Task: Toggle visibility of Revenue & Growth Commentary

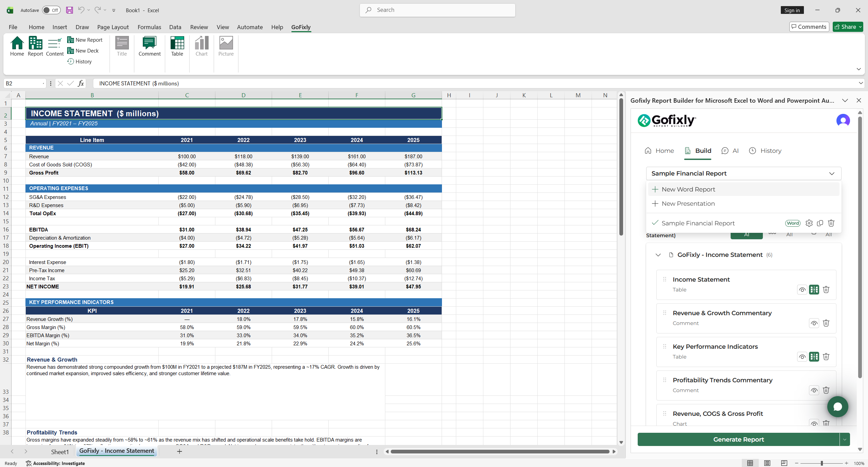Action: pos(814,323)
